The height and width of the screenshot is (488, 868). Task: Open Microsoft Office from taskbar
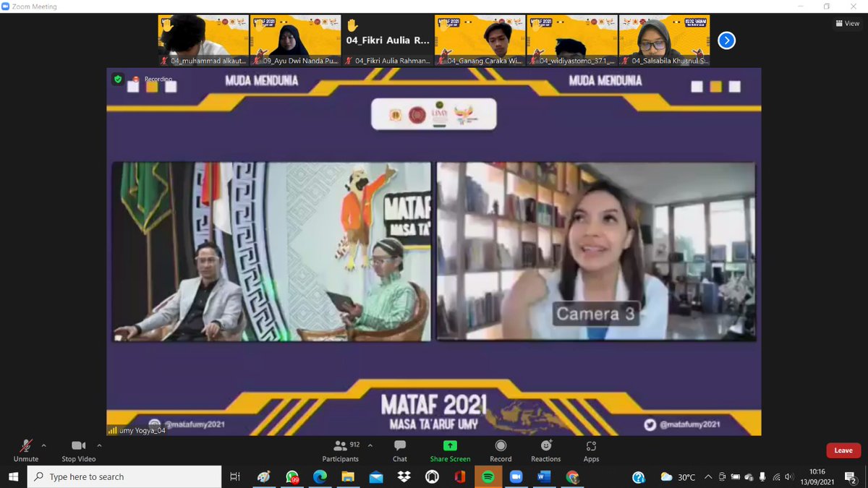tap(460, 477)
